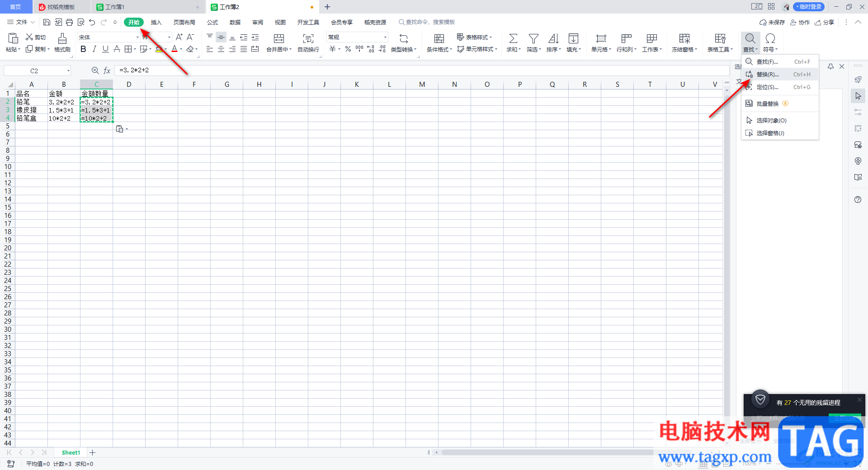Open Table Style (表格样式) dropdown

pos(474,37)
